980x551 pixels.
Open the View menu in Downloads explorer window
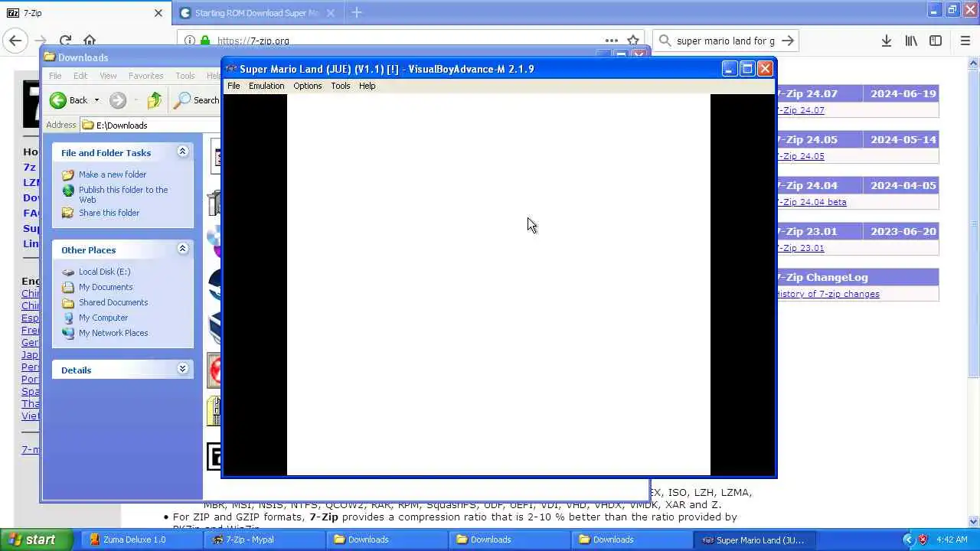(x=108, y=76)
